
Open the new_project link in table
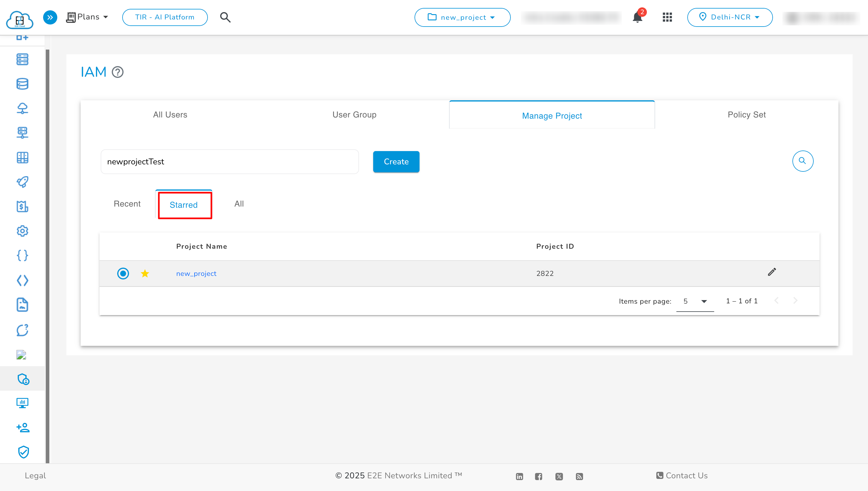tap(196, 274)
